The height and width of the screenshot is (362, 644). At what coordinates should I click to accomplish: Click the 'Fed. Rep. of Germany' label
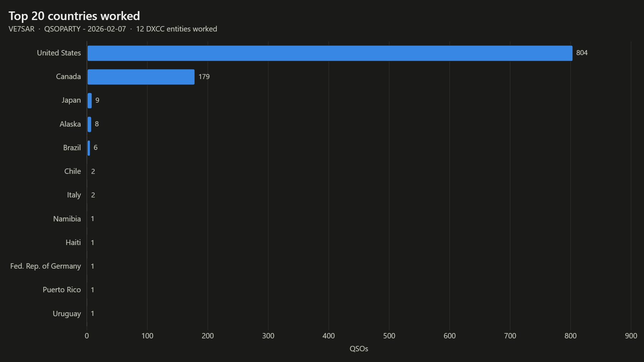pyautogui.click(x=45, y=266)
